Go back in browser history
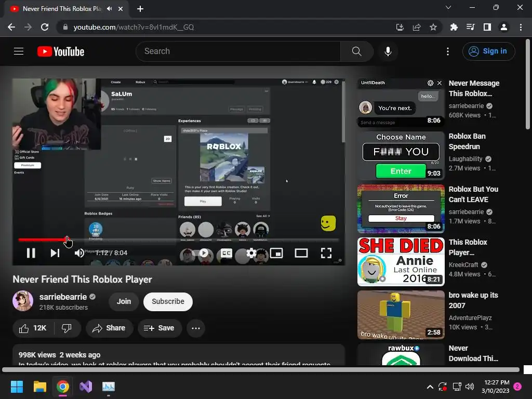Screen dimensions: 532x399 click(11, 27)
